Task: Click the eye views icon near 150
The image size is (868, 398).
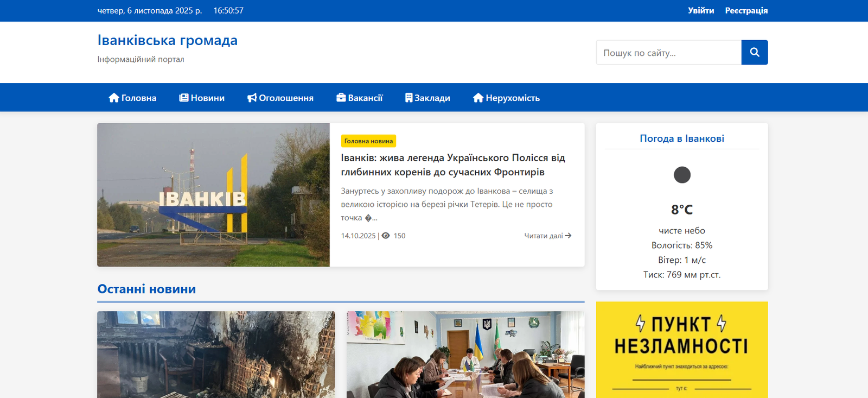Action: point(386,236)
